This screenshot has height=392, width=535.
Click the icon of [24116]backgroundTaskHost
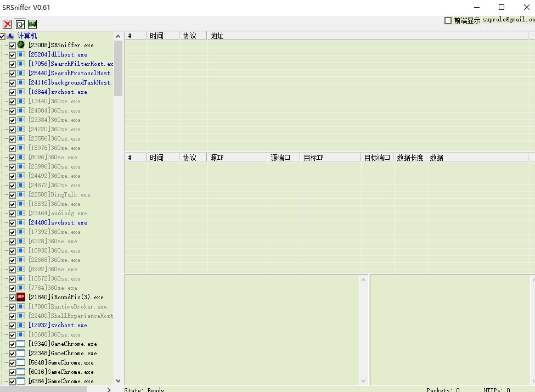click(x=21, y=82)
